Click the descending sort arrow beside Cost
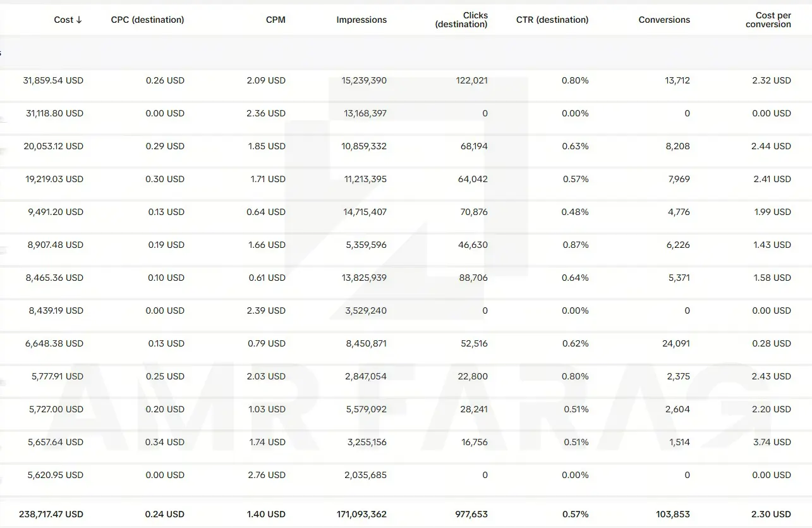 (79, 20)
